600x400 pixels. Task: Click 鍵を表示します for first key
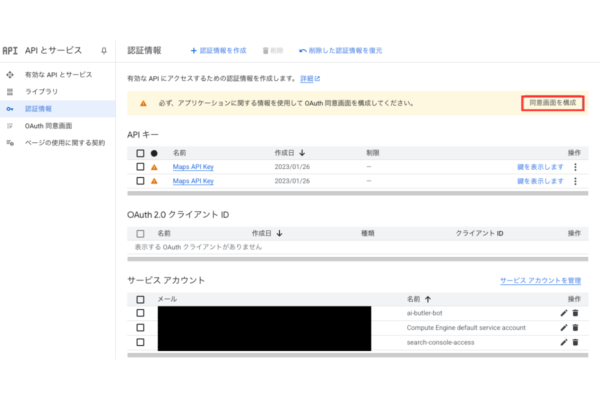(x=540, y=167)
